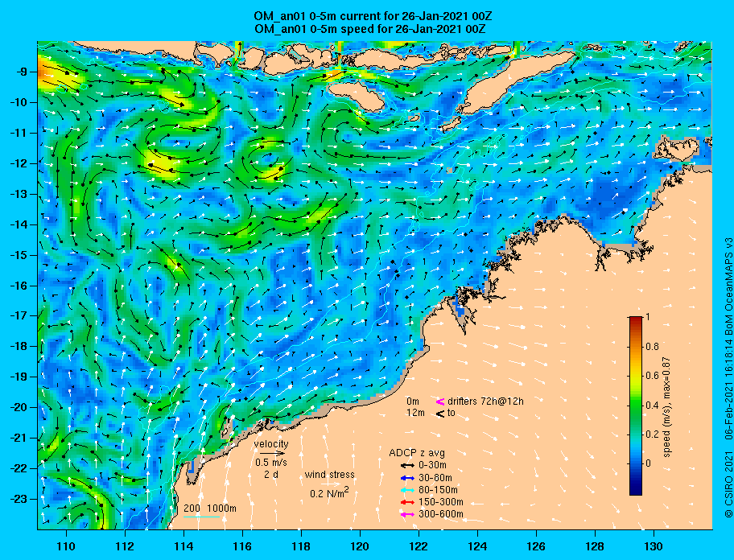Click color bar tick label 0.4
This screenshot has height=560, width=734.
653,406
